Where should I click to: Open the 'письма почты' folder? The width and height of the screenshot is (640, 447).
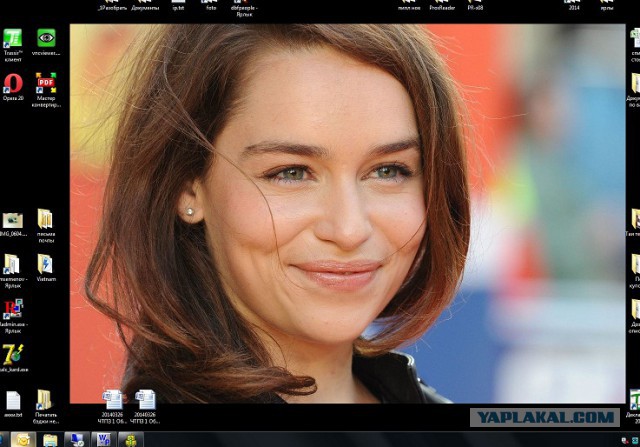click(46, 221)
